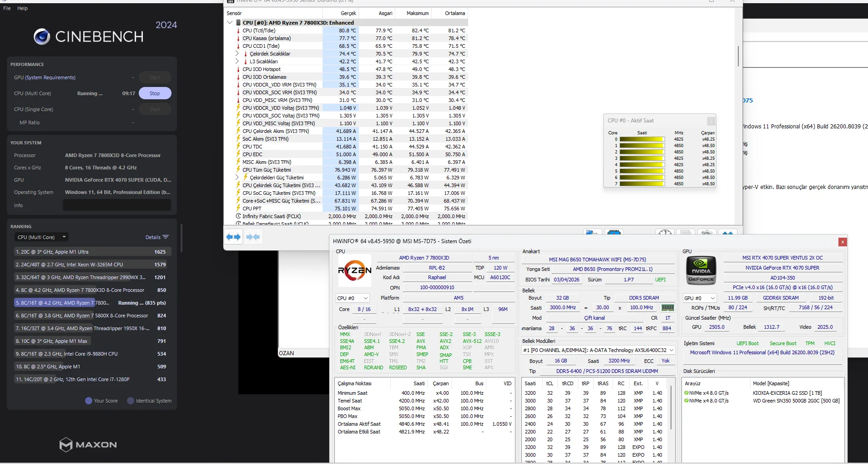This screenshot has height=464, width=868.
Task: Click the lightning icon beside CPU VDDCR_VDD Voltajı
Action: click(238, 108)
